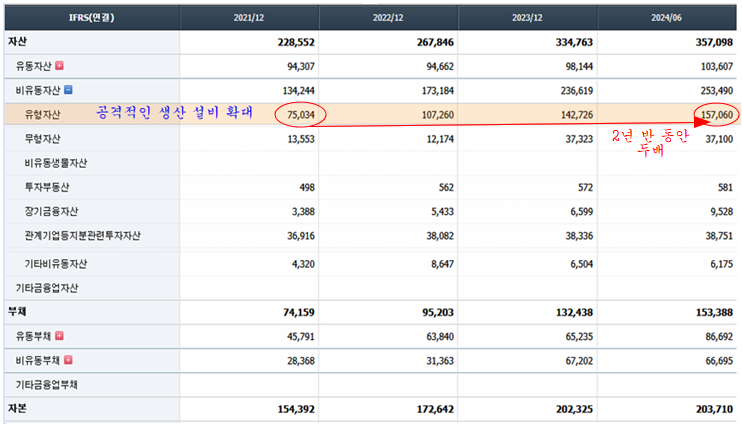
Task: Click the 자산 total value 357,098
Action: click(711, 43)
